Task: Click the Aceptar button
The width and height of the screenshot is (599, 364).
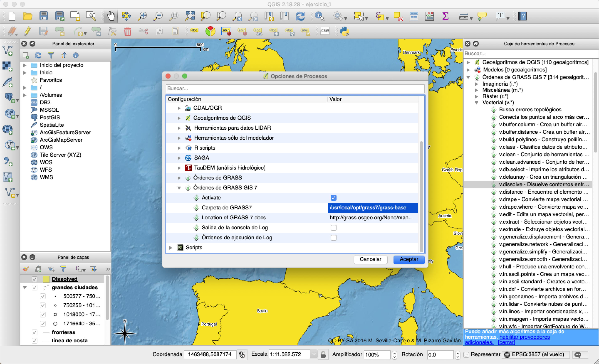Action: click(409, 259)
